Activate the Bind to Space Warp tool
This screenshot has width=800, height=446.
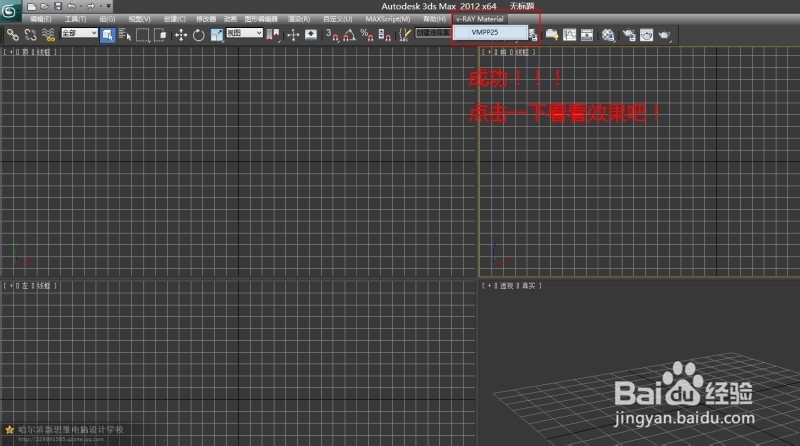pyautogui.click(x=47, y=34)
